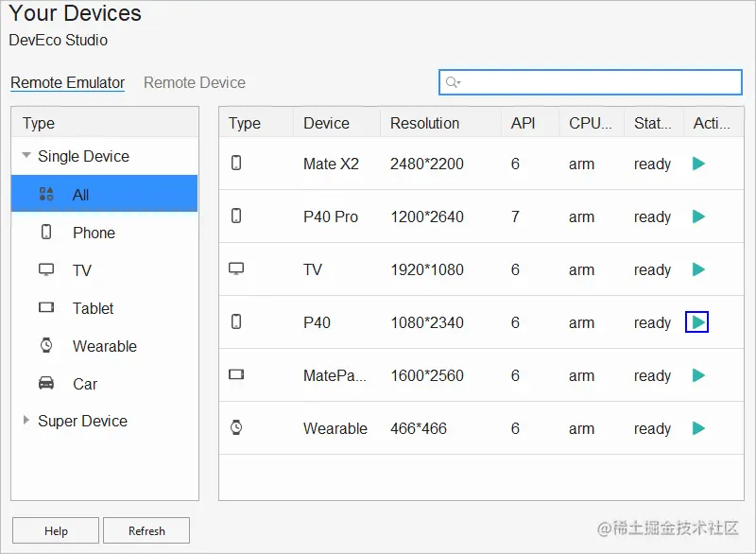Click arm CPU cell in TV row
Image resolution: width=756 pixels, height=554 pixels.
[581, 270]
